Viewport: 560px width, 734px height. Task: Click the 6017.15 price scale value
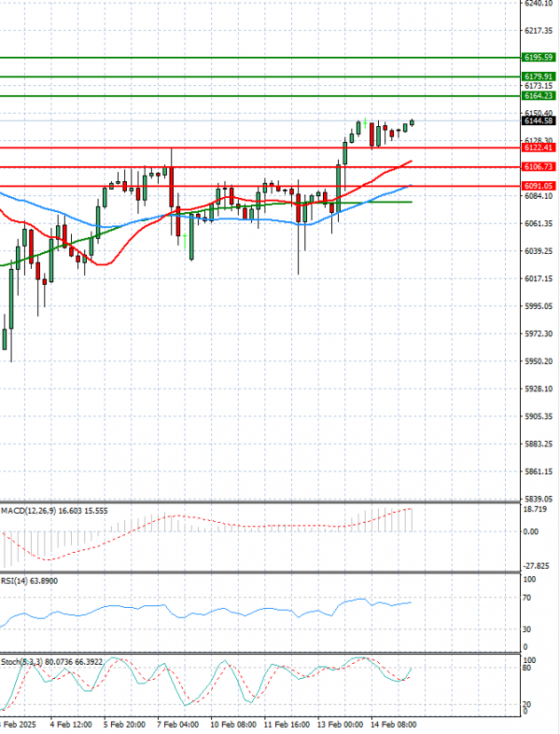[x=539, y=278]
